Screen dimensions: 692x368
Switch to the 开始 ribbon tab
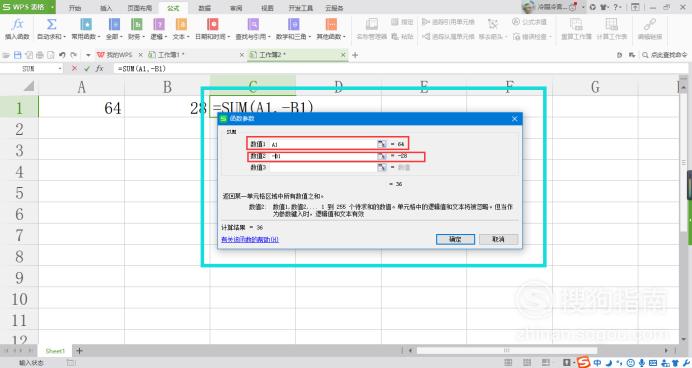tap(75, 8)
